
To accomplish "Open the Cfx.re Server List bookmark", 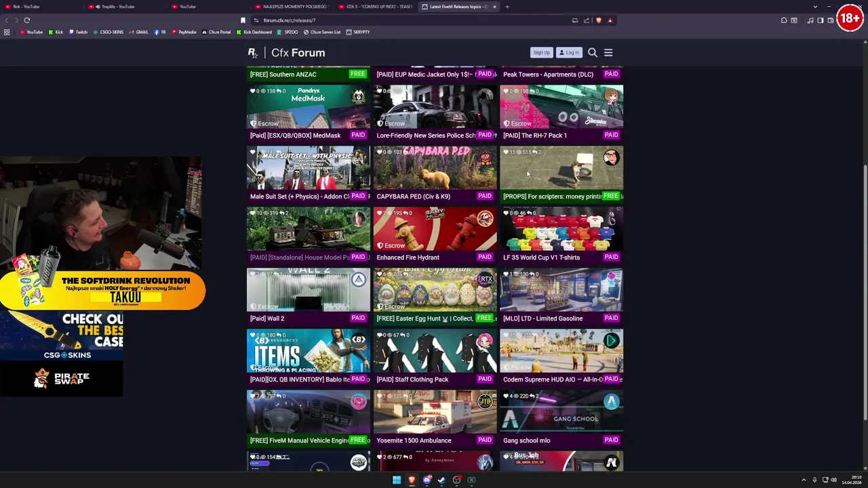I will pyautogui.click(x=322, y=32).
